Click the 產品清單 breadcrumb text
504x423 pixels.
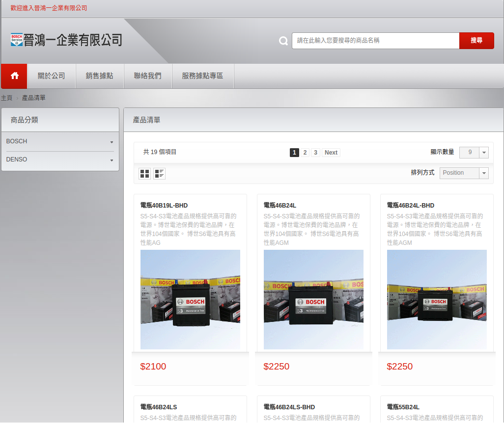point(34,98)
